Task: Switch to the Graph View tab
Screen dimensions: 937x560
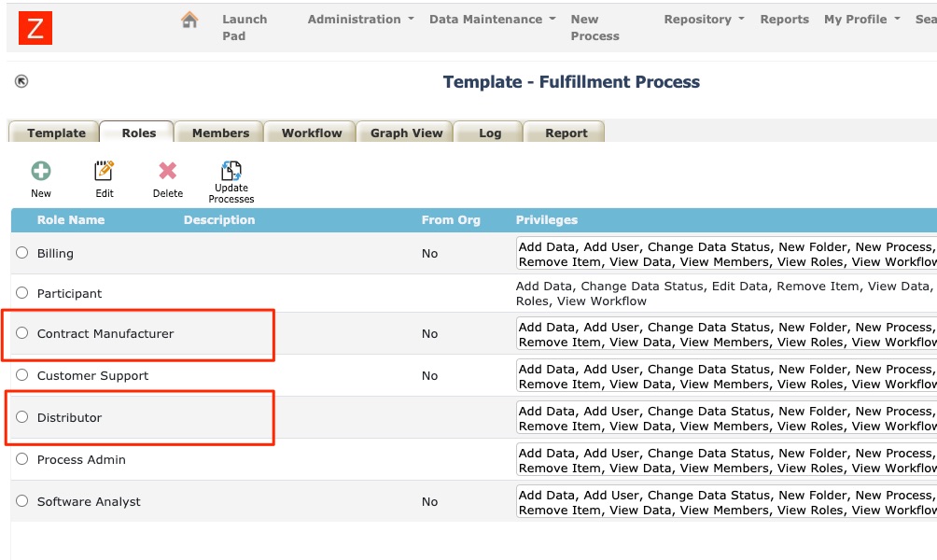Action: pyautogui.click(x=405, y=133)
